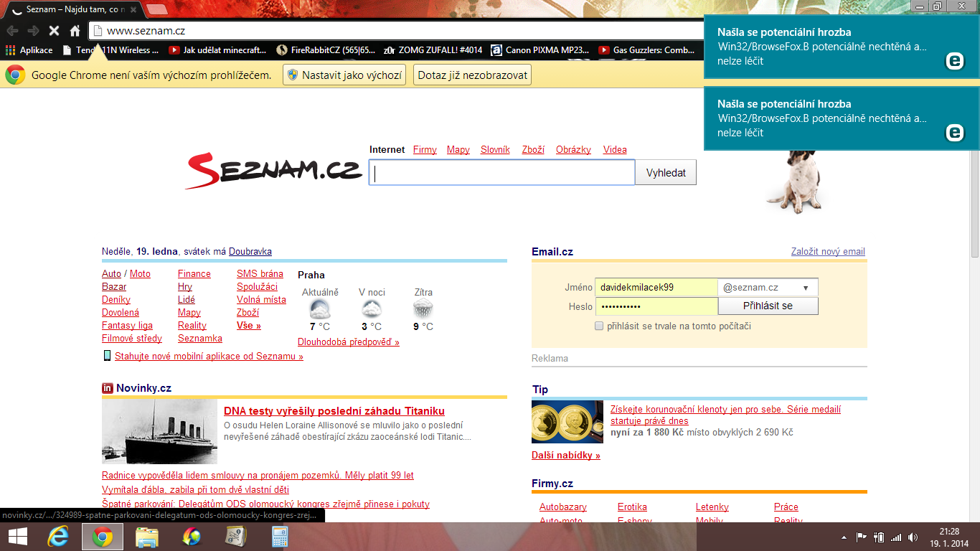Open the 'Vše »' all services link
The width and height of the screenshot is (980, 551).
click(249, 326)
